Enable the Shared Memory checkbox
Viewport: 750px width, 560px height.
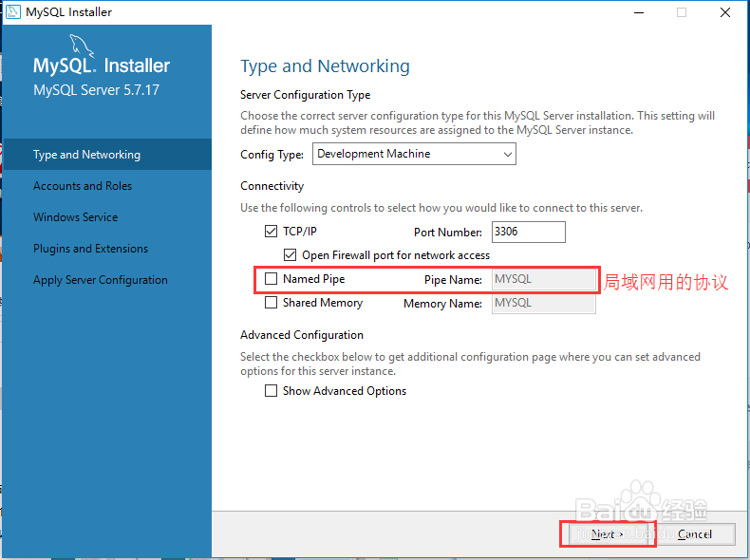click(271, 303)
